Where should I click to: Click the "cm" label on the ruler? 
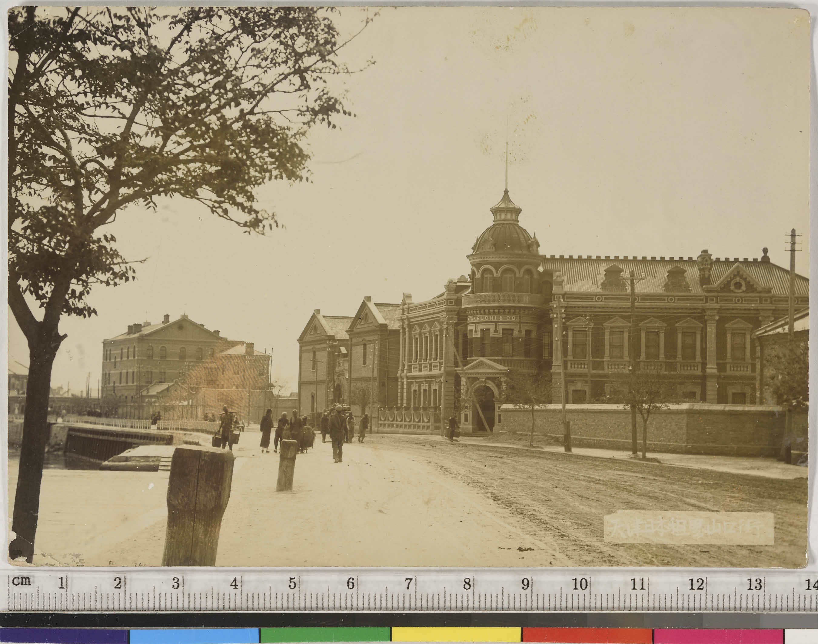pyautogui.click(x=22, y=581)
